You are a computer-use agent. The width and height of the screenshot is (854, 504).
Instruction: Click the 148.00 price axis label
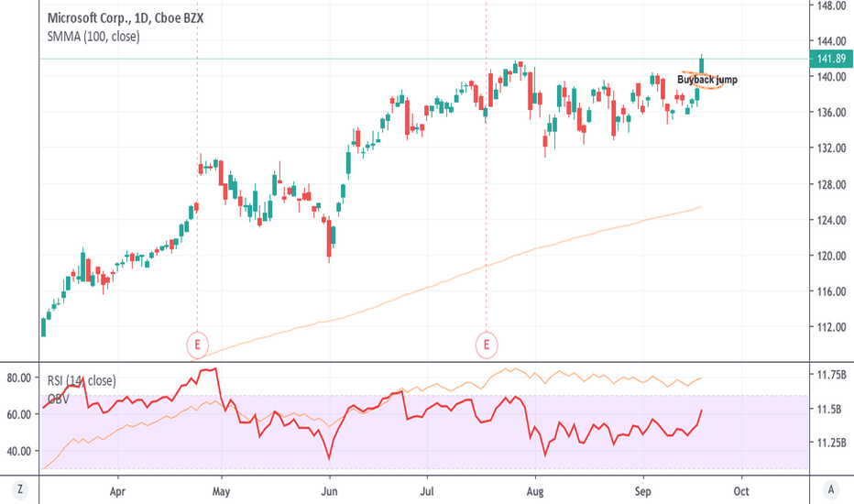tap(831, 5)
